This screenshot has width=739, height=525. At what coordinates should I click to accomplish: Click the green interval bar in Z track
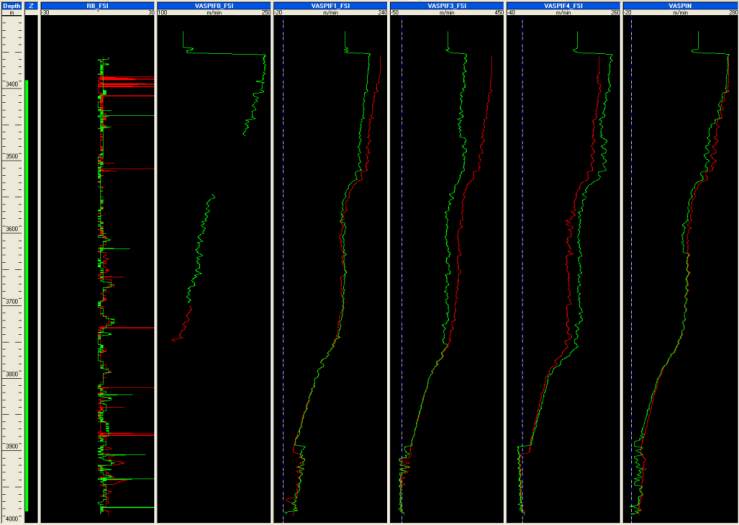click(x=27, y=300)
